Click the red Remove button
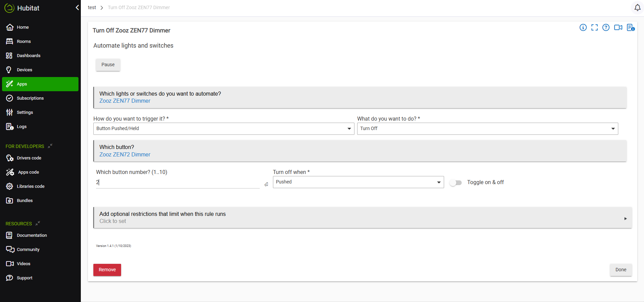644x302 pixels. point(107,270)
